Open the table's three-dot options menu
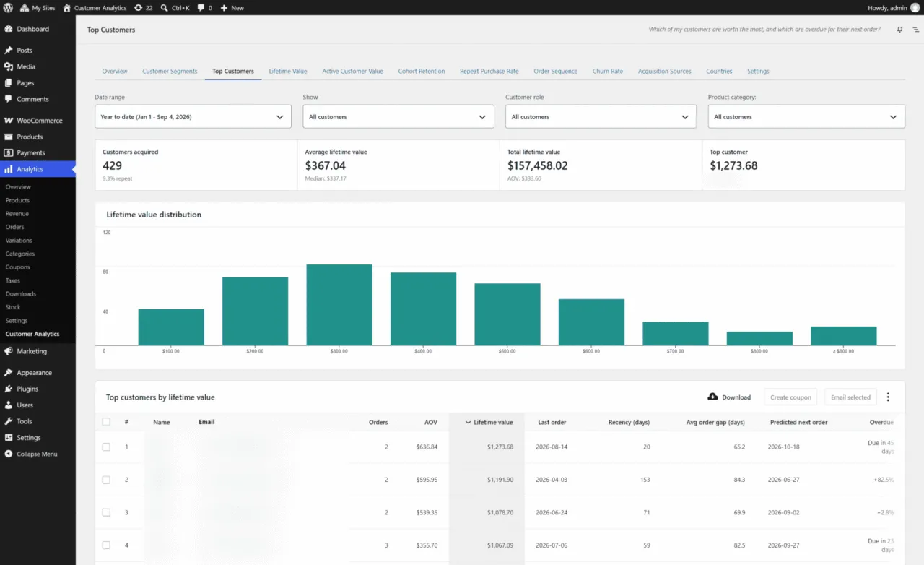 pyautogui.click(x=888, y=397)
